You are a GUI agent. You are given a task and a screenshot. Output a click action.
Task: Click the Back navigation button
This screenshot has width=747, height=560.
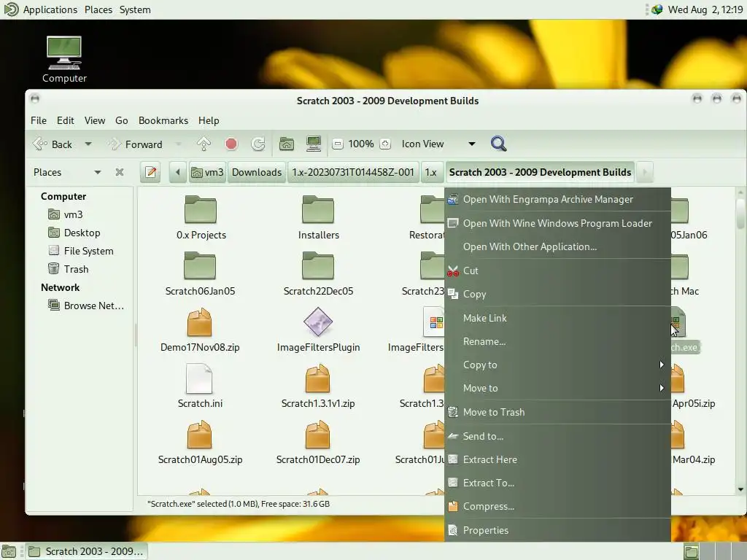[x=53, y=144]
